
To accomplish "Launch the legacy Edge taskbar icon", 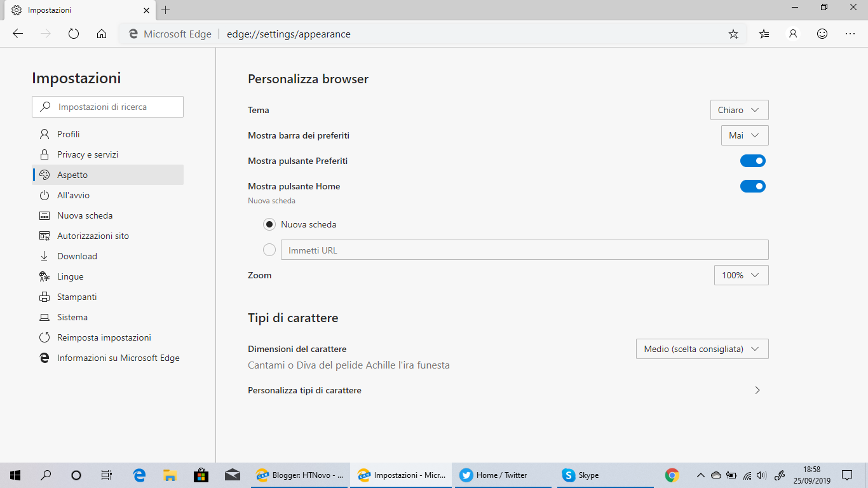I will tap(139, 475).
